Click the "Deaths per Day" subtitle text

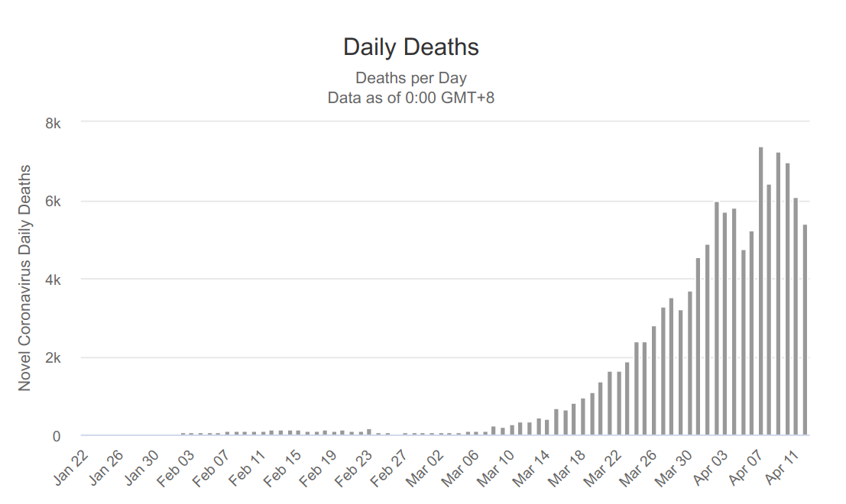click(411, 78)
